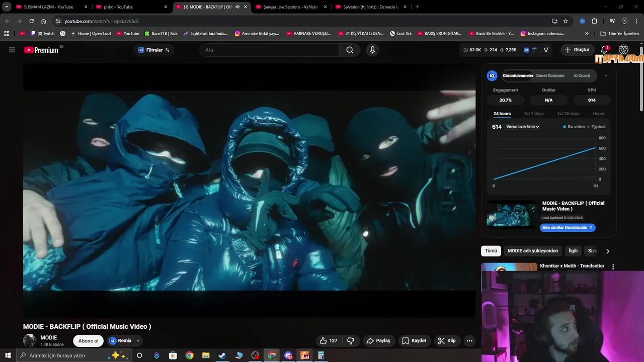Viewport: 644px width, 362px height.
Task: Click the Abone ol subscribe button
Action: point(89,341)
